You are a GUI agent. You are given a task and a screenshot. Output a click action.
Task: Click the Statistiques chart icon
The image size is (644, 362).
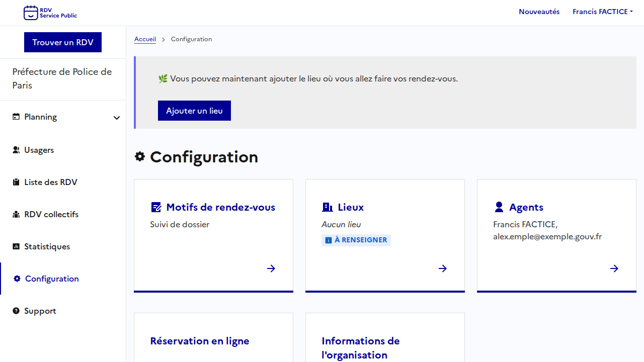[16, 246]
